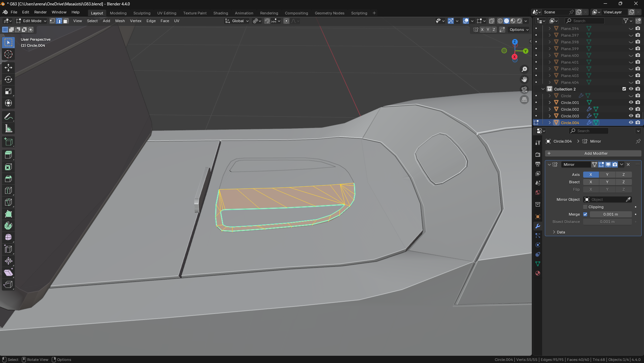Image resolution: width=644 pixels, height=363 pixels.
Task: Rename the Mirror modifier name field
Action: pos(576,165)
